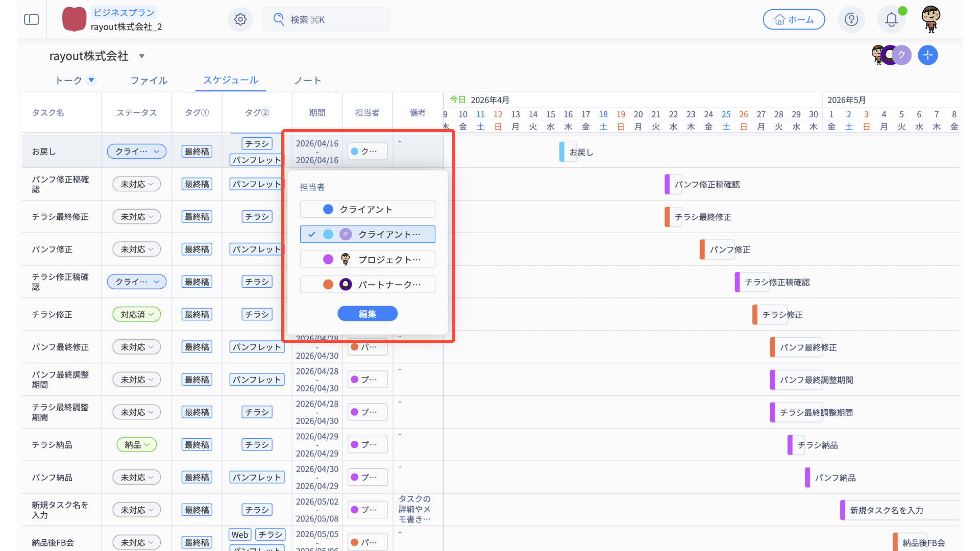Switch to the ファイル tab
This screenshot has height=551, width=980.
149,80
